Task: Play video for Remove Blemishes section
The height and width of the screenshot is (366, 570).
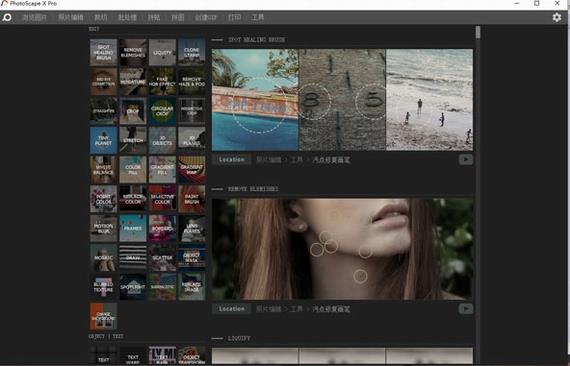Action: point(466,309)
